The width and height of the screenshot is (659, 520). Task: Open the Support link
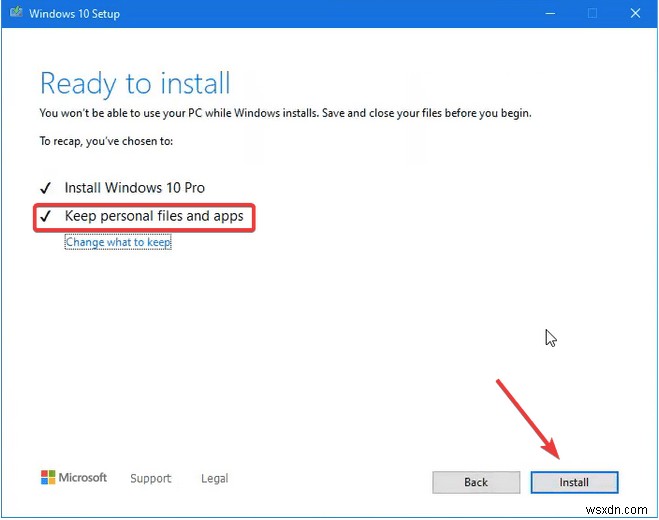150,478
